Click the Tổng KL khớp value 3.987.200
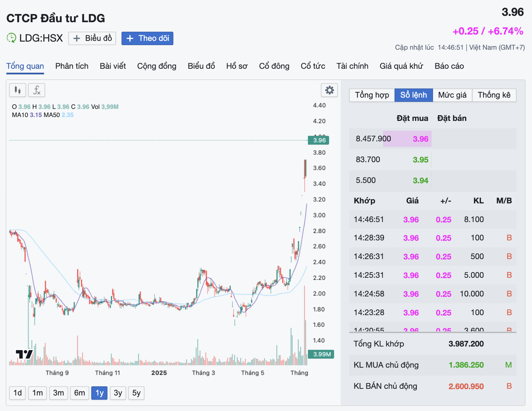Viewport: 532px width, 411px height. [466, 344]
